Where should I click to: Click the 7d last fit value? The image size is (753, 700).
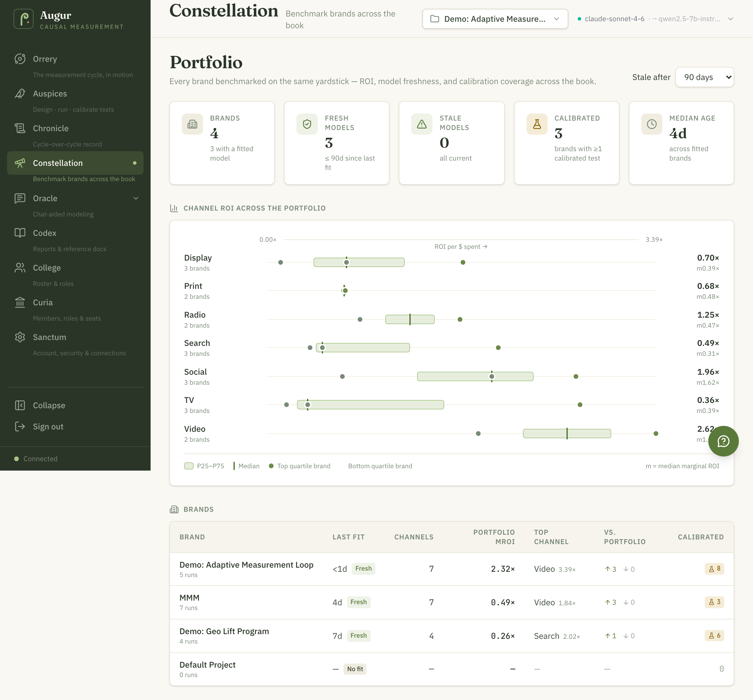pos(337,636)
